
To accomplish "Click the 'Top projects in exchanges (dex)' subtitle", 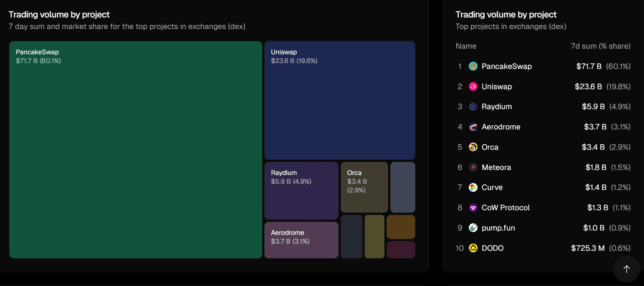I will (511, 27).
